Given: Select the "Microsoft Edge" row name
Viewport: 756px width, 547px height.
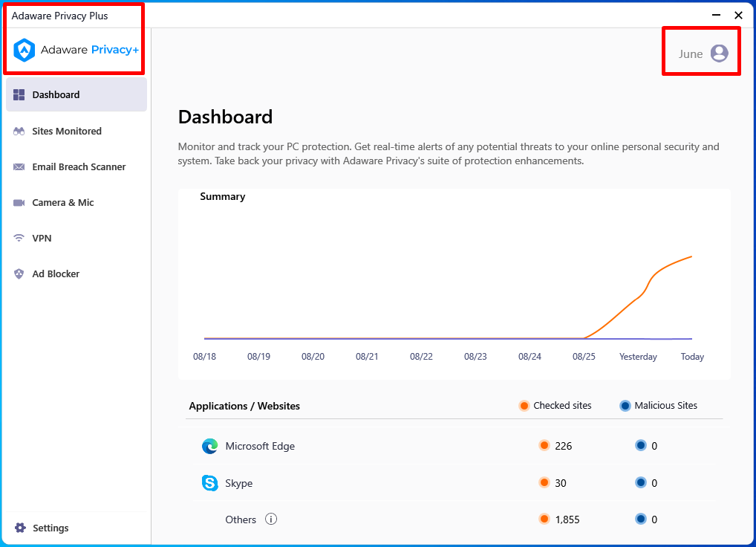Looking at the screenshot, I should [260, 446].
